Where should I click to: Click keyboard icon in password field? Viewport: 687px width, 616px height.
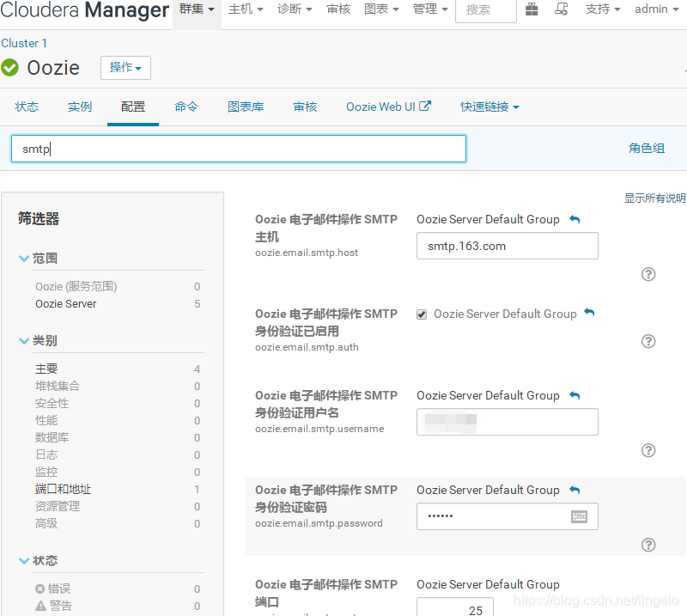click(579, 516)
